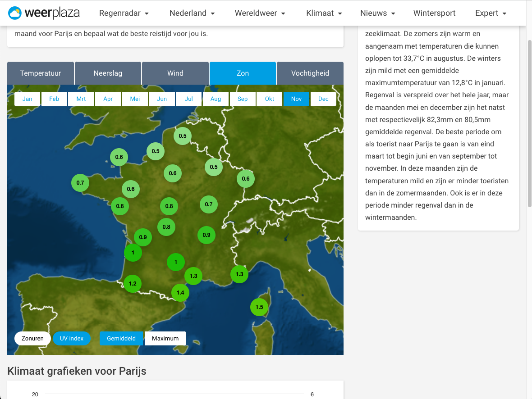
Task: Click the 1.4 sun marker near Pyrenees
Action: coord(180,293)
